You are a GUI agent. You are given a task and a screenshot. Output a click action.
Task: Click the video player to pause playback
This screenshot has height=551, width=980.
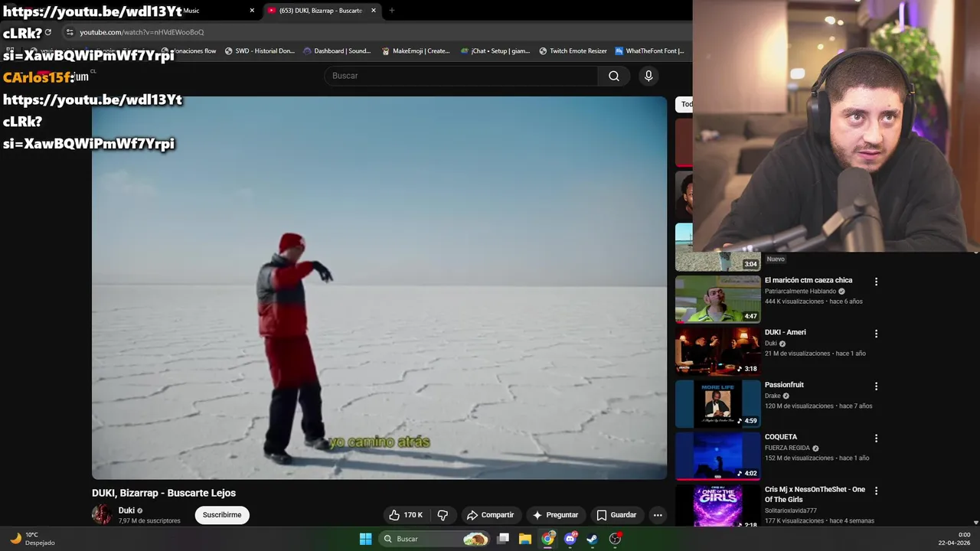coord(379,288)
